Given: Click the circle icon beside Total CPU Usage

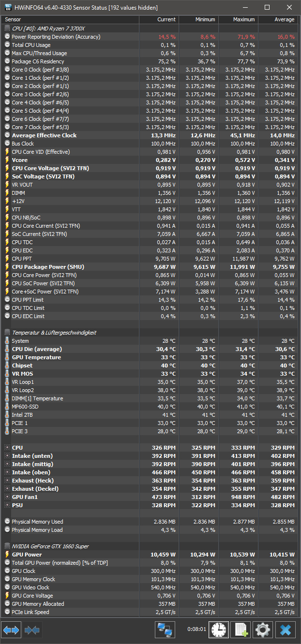Looking at the screenshot, I should tap(7, 45).
